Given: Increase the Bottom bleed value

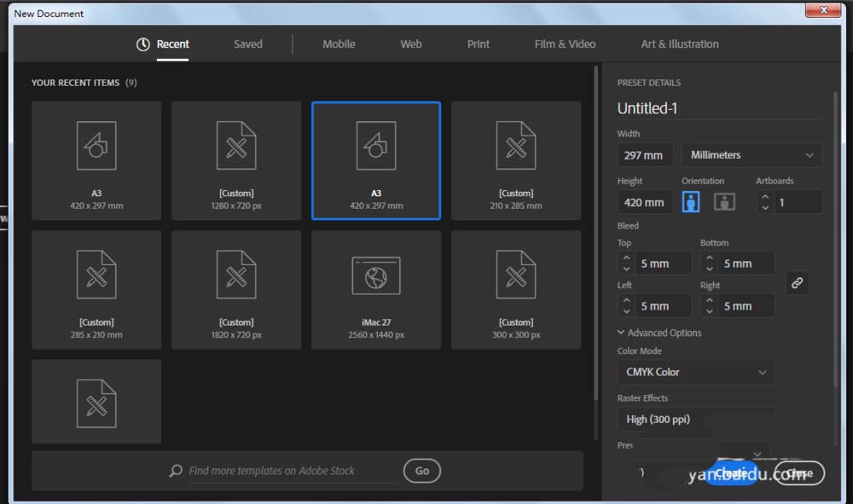Looking at the screenshot, I should point(710,258).
